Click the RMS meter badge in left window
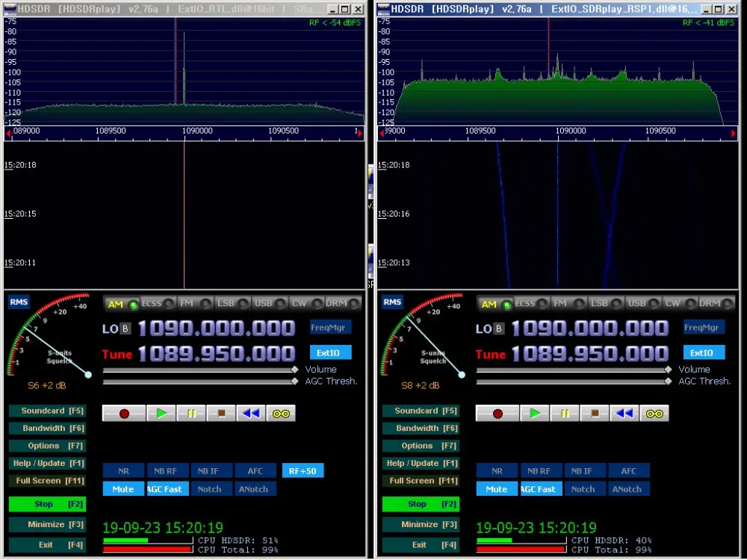The image size is (747, 560). [x=19, y=302]
